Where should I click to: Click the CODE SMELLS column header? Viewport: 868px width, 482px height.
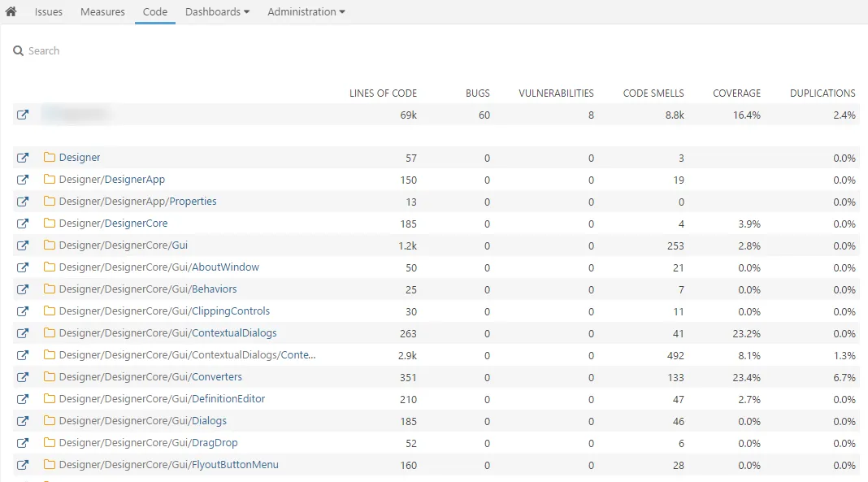[653, 93]
